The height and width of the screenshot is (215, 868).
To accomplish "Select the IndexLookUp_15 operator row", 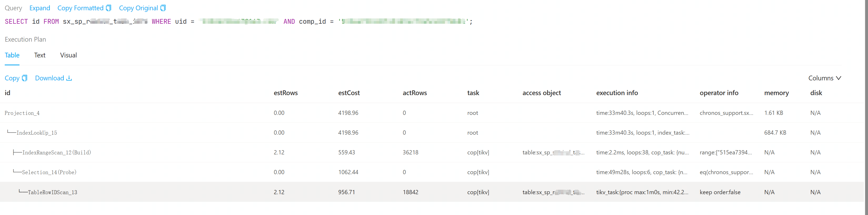I will [x=37, y=133].
